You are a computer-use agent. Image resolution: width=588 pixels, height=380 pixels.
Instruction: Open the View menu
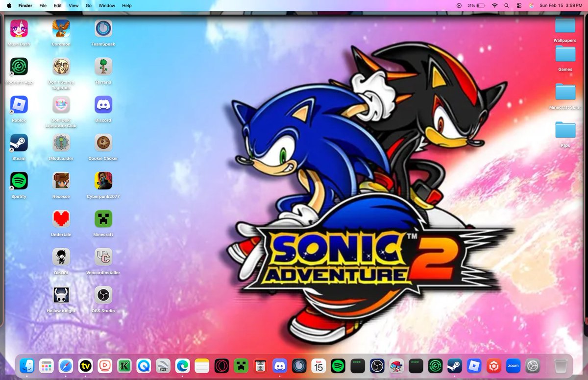tap(73, 5)
